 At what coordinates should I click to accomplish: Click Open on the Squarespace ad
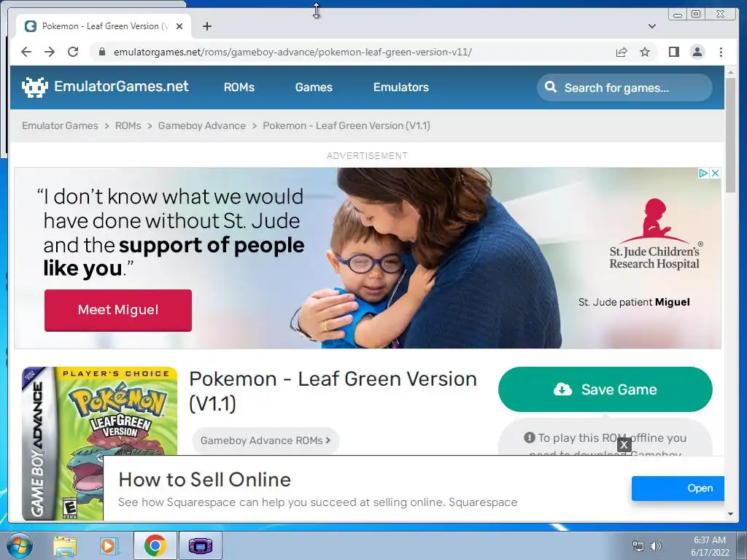tap(678, 488)
